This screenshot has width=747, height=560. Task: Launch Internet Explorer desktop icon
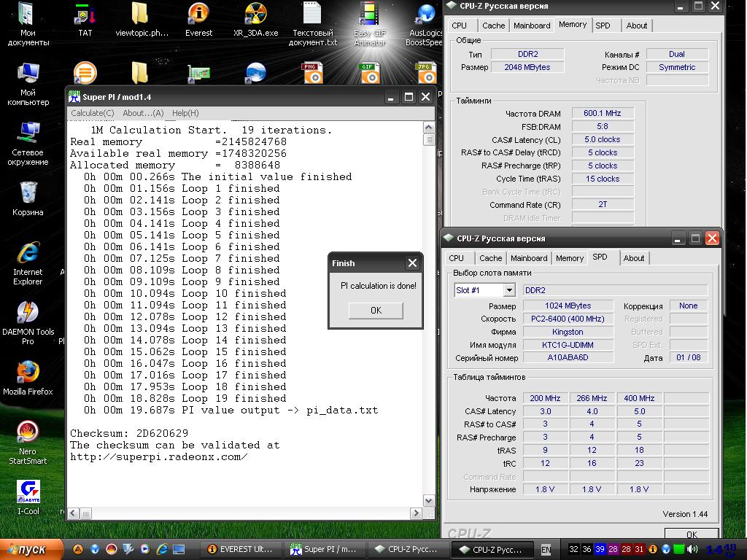[x=28, y=263]
